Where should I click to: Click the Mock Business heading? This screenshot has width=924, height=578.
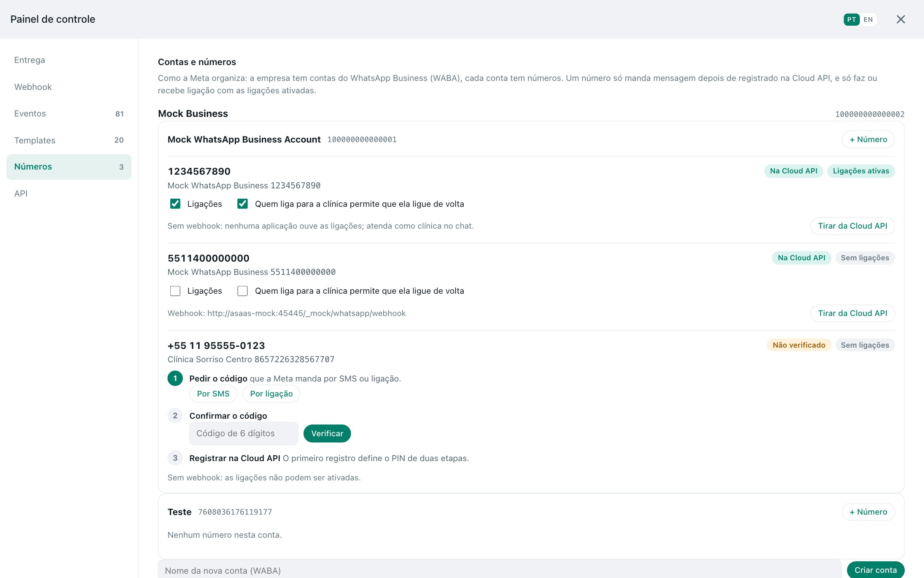[193, 113]
